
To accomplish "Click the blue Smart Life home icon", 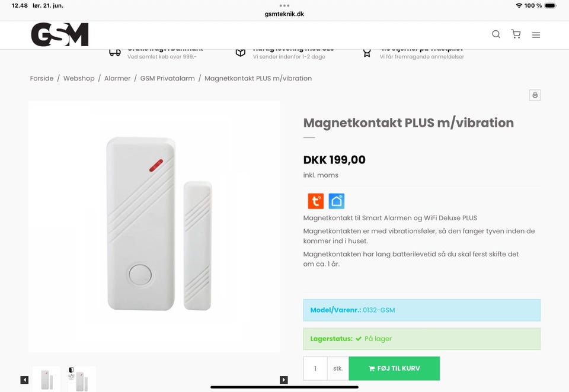I will tap(337, 201).
